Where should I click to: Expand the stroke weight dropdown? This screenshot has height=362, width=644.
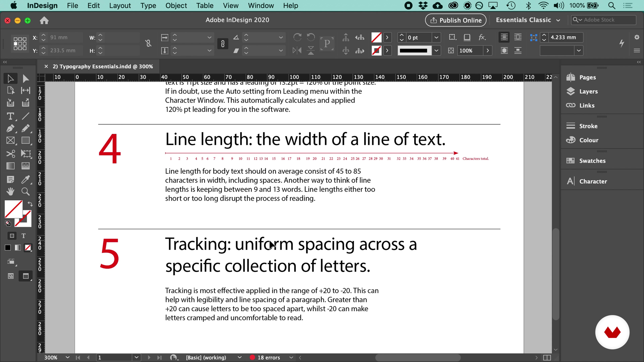[x=436, y=38]
